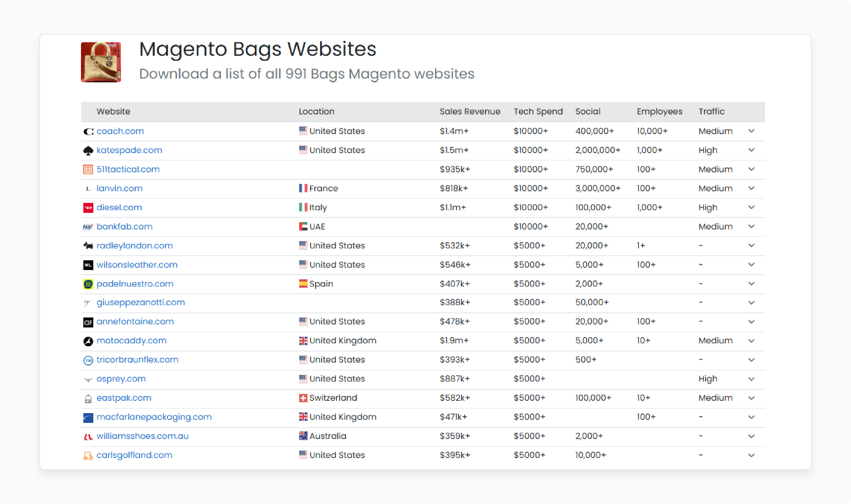The width and height of the screenshot is (851, 504).
Task: Click the annefontaine.com black favicon
Action: [x=88, y=322]
